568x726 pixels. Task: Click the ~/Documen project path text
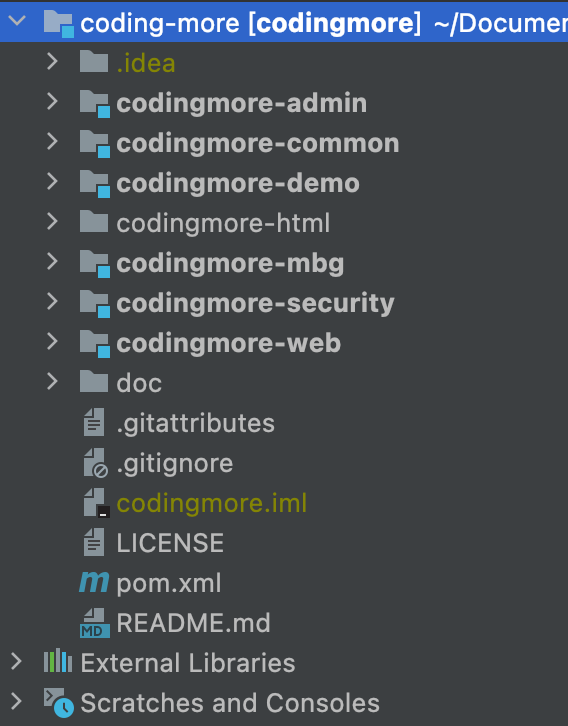pyautogui.click(x=501, y=23)
